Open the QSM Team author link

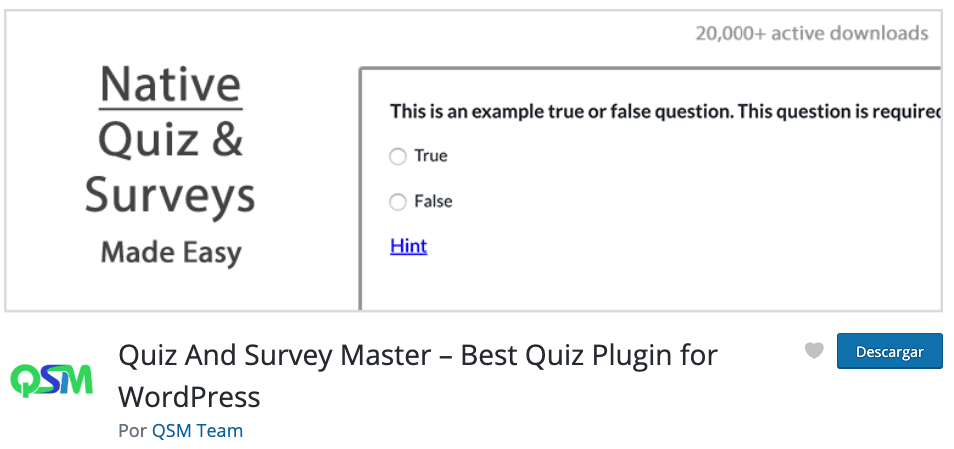coord(197,431)
